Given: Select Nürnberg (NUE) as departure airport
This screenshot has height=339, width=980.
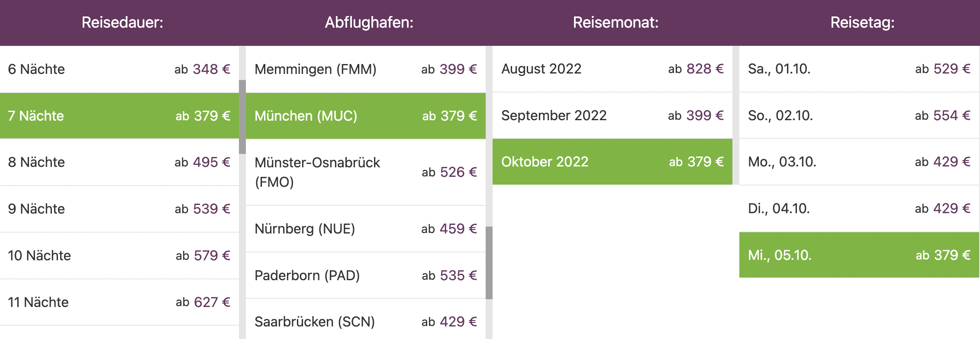Looking at the screenshot, I should point(366,229).
